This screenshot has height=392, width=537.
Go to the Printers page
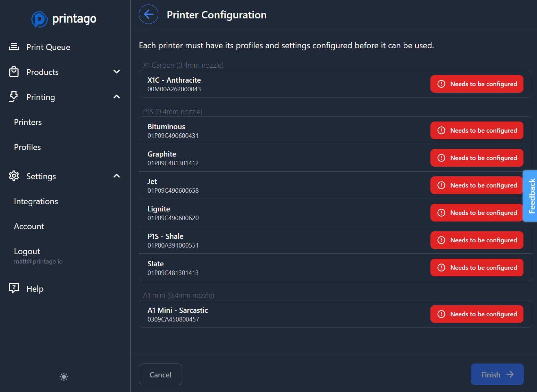click(x=28, y=122)
